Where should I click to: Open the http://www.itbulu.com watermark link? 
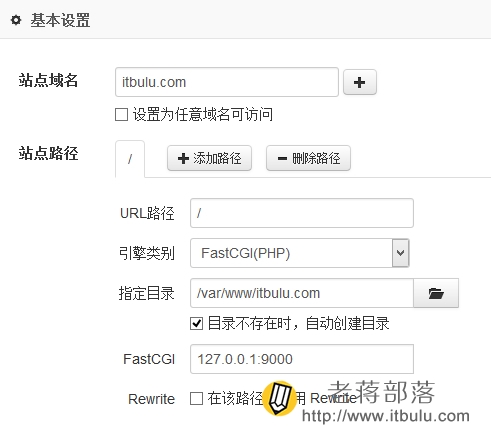[386, 416]
